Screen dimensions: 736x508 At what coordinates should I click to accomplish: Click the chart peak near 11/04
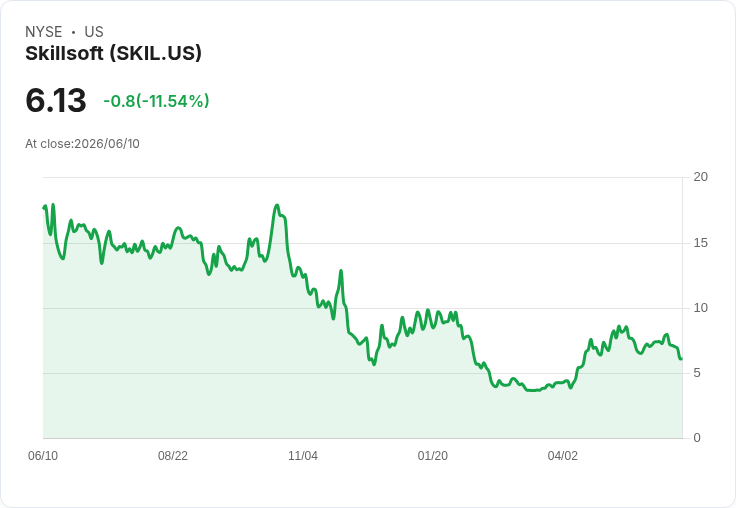tap(277, 205)
